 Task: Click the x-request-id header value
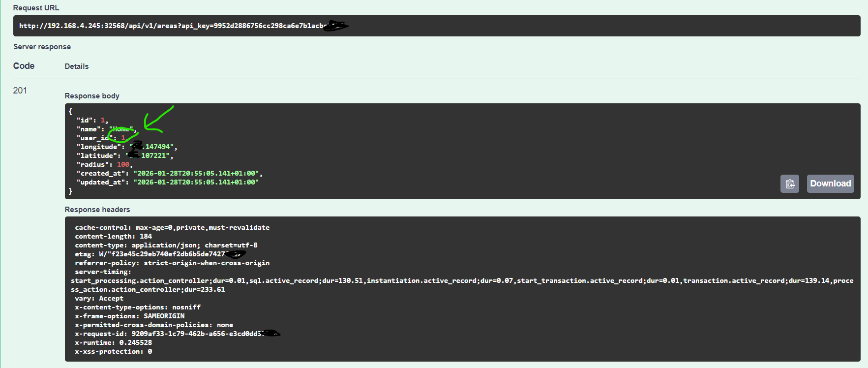(197, 334)
